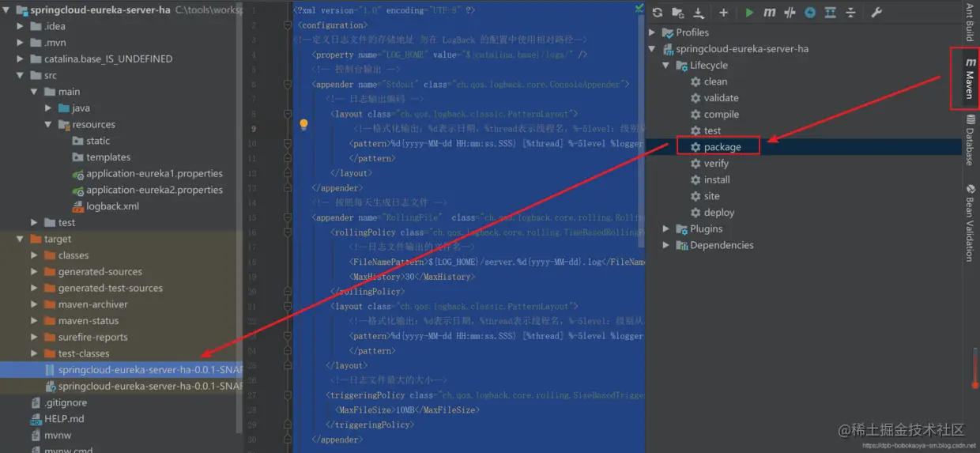Collapse springcloud-eureka-server-ha node in Maven panel

tap(652, 49)
